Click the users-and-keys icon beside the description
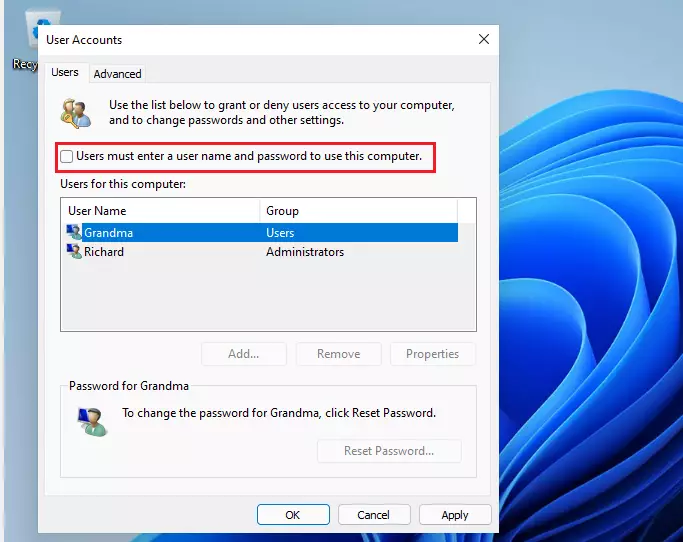Image resolution: width=683 pixels, height=542 pixels. pos(76,113)
